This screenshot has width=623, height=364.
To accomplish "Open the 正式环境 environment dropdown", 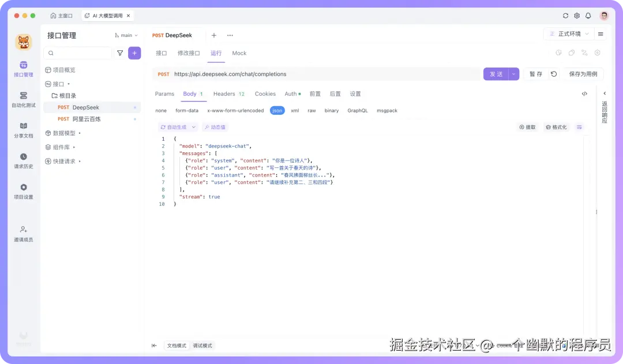I will click(x=569, y=34).
